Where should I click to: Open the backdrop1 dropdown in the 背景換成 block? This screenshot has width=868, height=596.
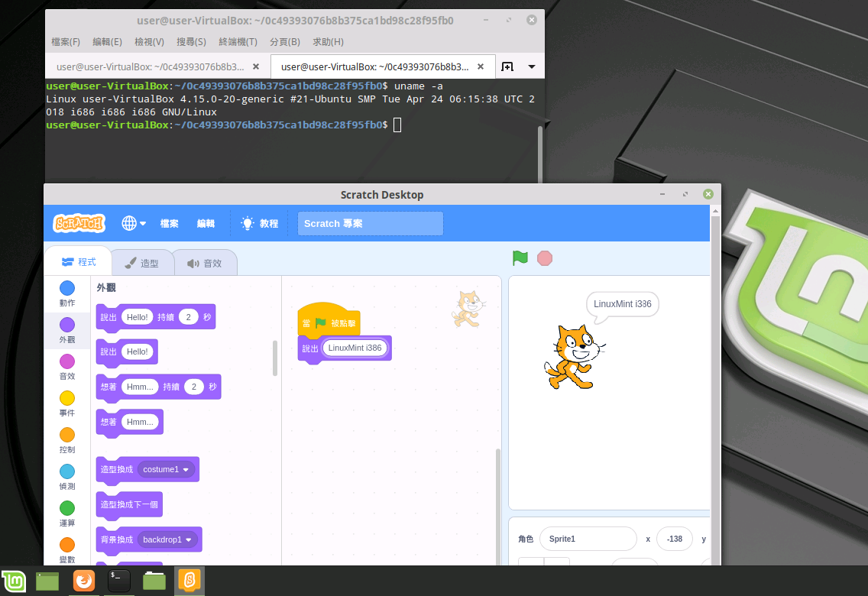tap(167, 539)
